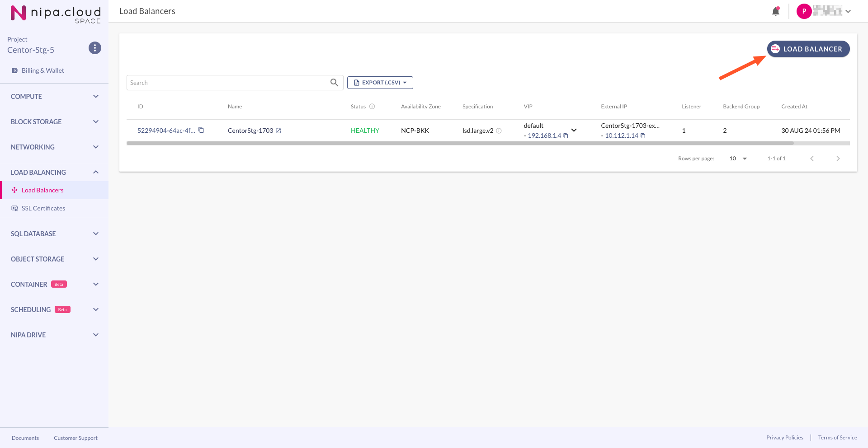Viewport: 868px width, 448px height.
Task: Open the Customer Support link
Action: coord(75,438)
